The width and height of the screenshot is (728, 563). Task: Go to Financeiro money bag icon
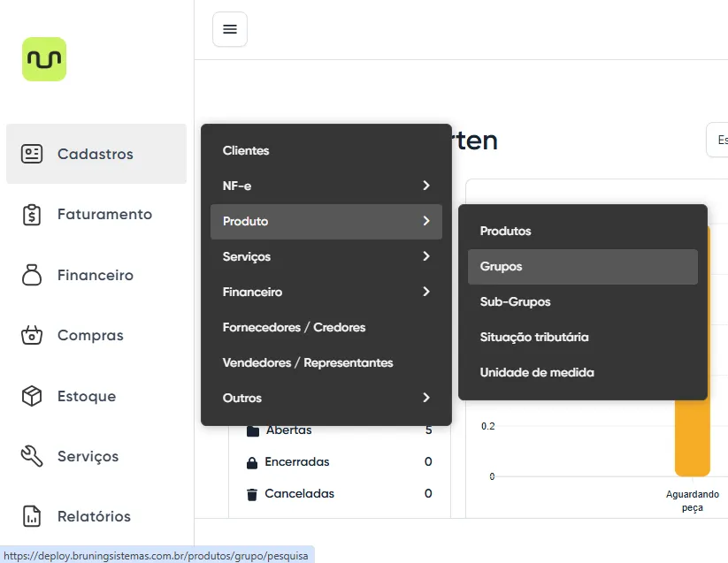pyautogui.click(x=32, y=275)
